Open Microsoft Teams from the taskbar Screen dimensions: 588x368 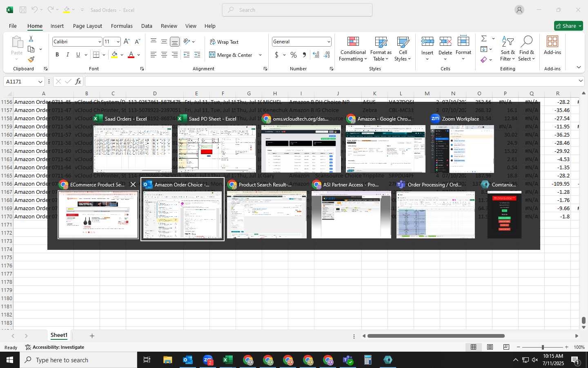click(348, 360)
